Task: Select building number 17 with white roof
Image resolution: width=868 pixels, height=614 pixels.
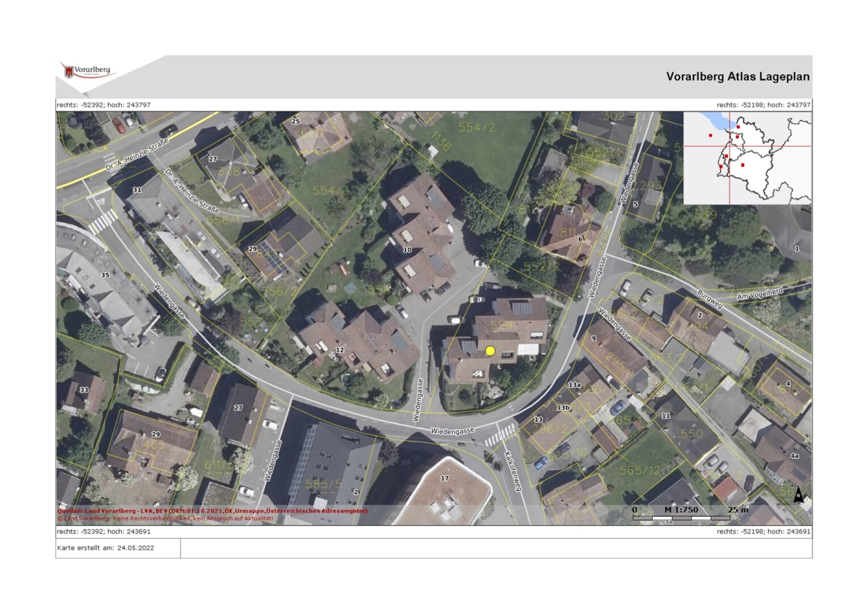Action: (445, 479)
